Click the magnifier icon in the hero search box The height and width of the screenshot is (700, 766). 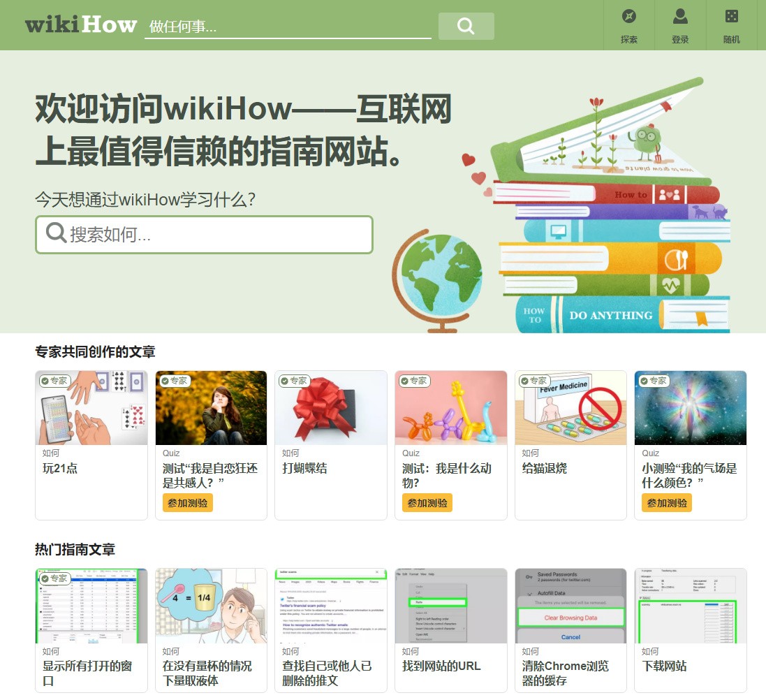(56, 233)
